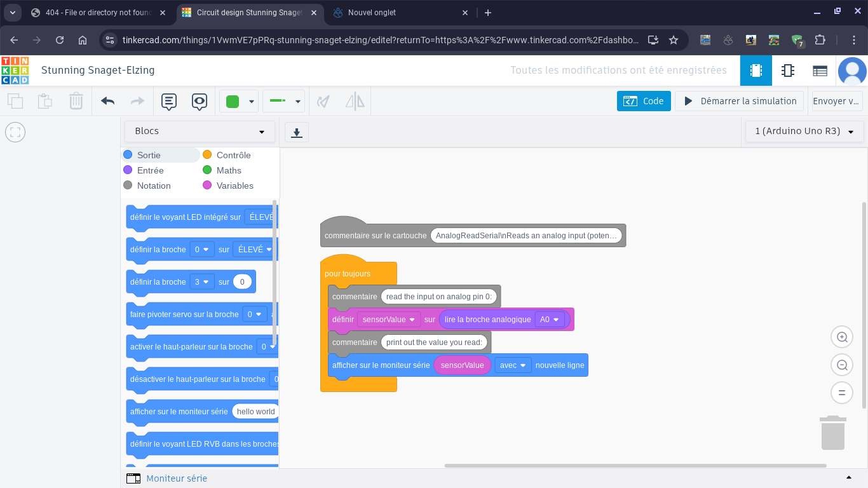Click the undo arrow icon
This screenshot has height=488, width=868.
point(108,101)
